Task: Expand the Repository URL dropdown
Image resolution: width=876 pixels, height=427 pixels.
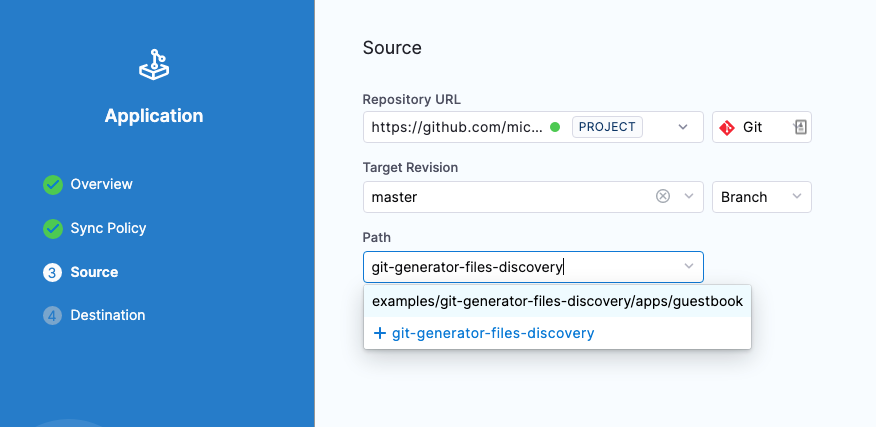Action: pyautogui.click(x=683, y=127)
